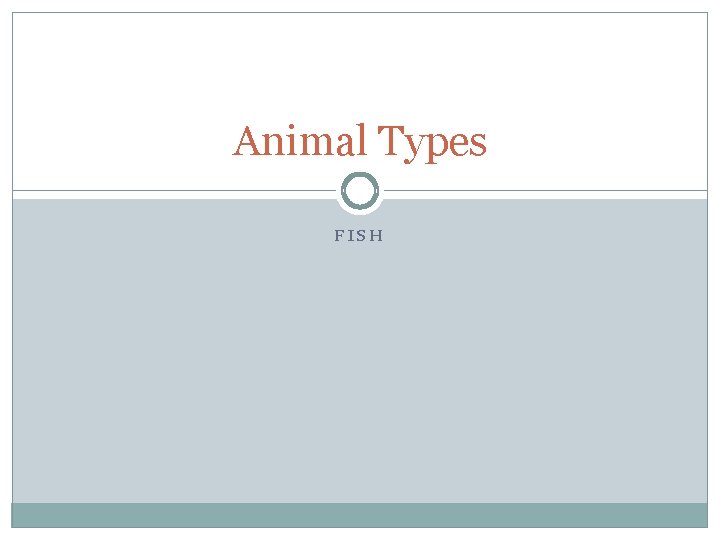This screenshot has width=720, height=540.
Task: Click the letter "H" in FISH
Action: click(377, 236)
